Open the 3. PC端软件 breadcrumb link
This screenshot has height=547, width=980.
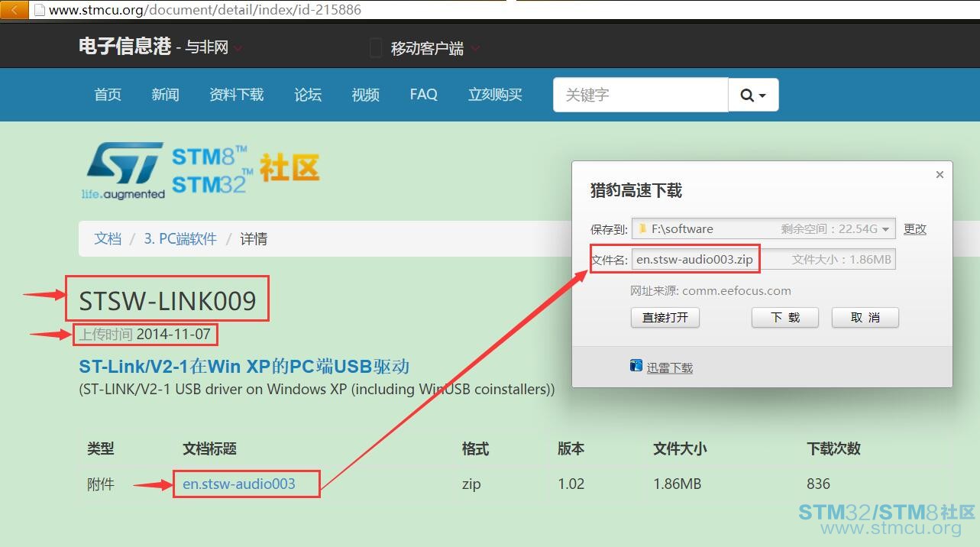click(x=180, y=238)
